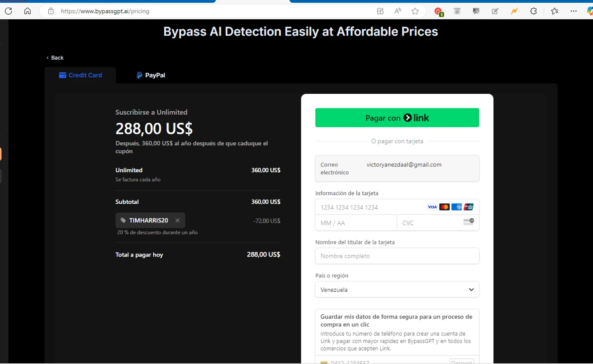Image resolution: width=593 pixels, height=364 pixels.
Task: Go Back to pricing plans
Action: point(55,58)
